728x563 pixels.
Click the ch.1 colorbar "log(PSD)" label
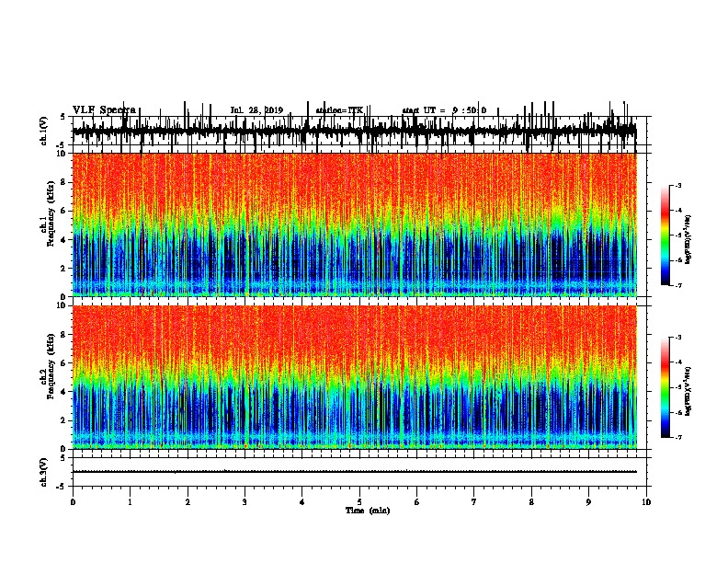tap(688, 239)
